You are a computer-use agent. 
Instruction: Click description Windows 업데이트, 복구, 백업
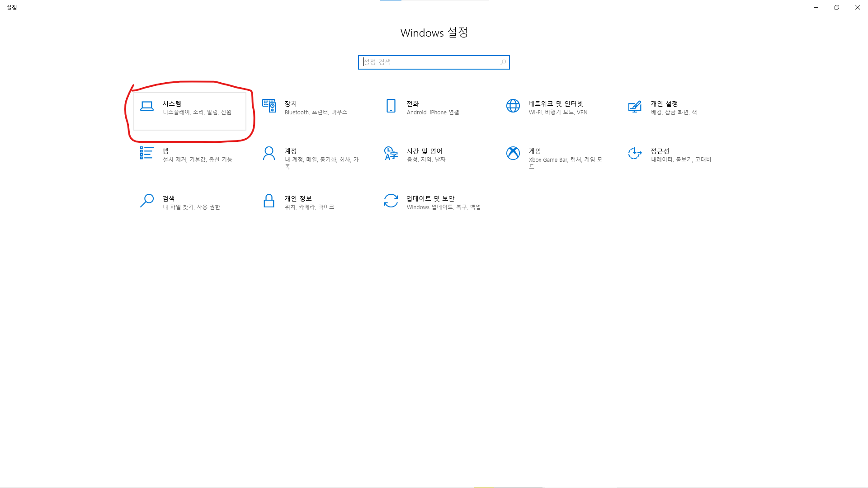(x=444, y=207)
